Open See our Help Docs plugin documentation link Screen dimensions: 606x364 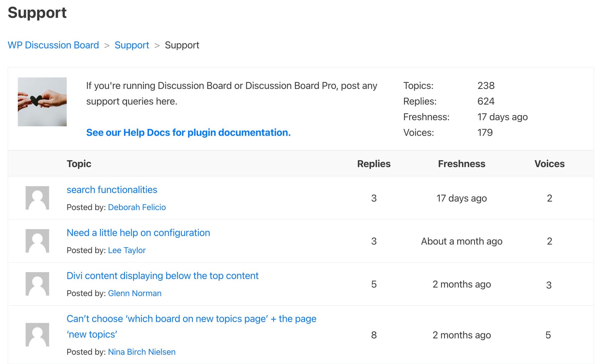pos(188,132)
